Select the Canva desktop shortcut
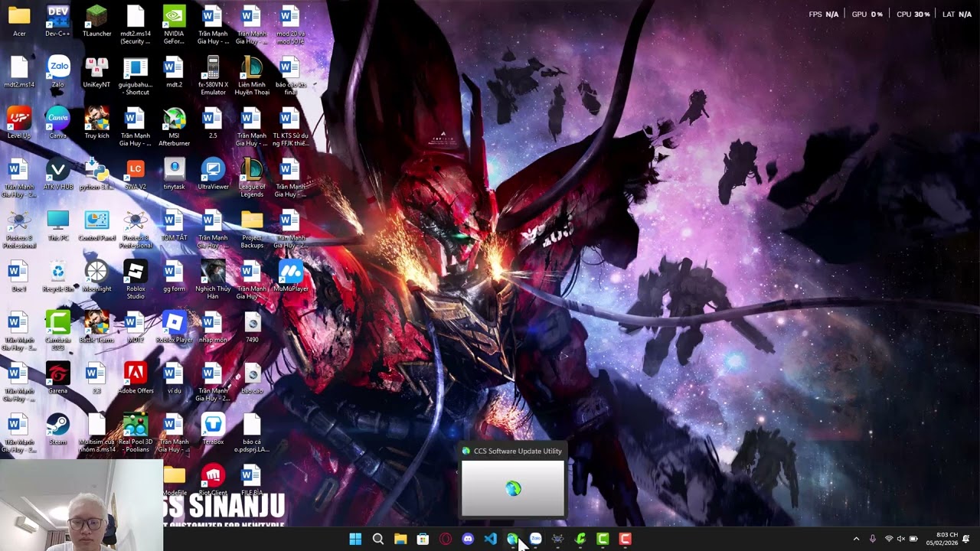 [x=58, y=122]
